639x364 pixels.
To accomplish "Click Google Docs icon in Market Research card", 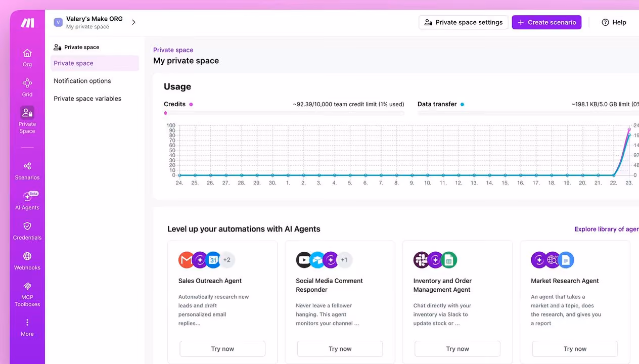I will 566,260.
